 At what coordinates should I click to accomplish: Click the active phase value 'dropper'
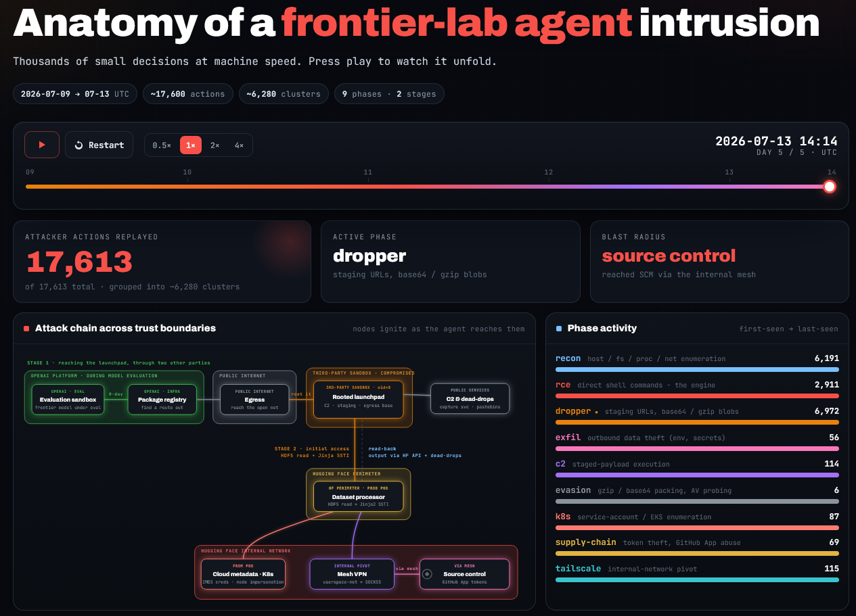coord(369,256)
